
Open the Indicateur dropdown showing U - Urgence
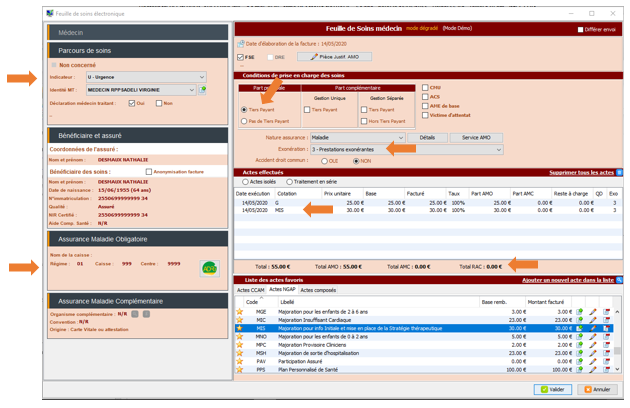click(x=146, y=77)
